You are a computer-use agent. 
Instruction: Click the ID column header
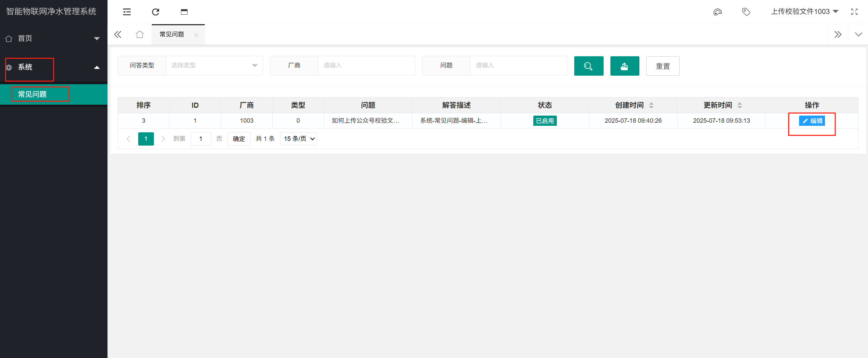pyautogui.click(x=195, y=105)
